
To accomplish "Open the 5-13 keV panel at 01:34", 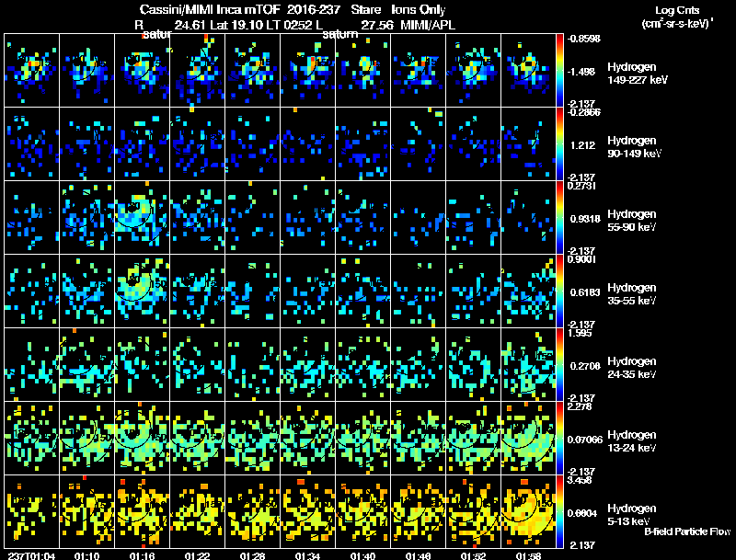I will tap(307, 511).
